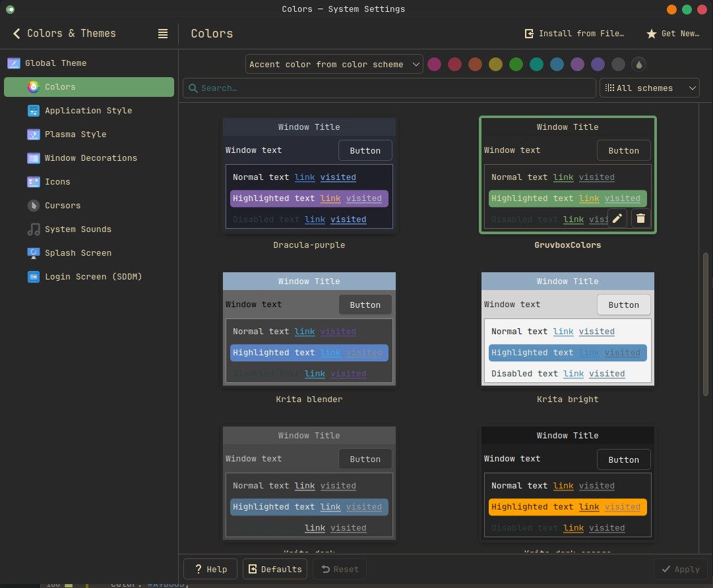The width and height of the screenshot is (713, 588).
Task: Open the All schemes filter dropdown
Action: tap(649, 87)
